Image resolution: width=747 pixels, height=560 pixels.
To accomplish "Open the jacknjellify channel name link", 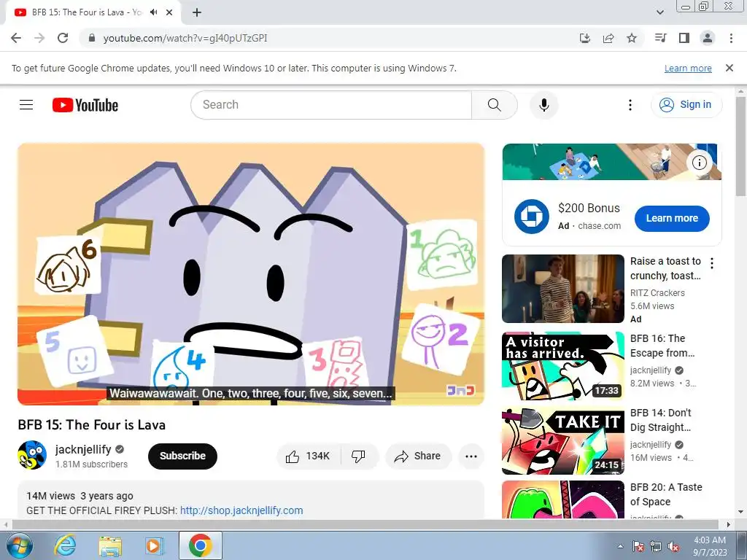I will [x=83, y=449].
